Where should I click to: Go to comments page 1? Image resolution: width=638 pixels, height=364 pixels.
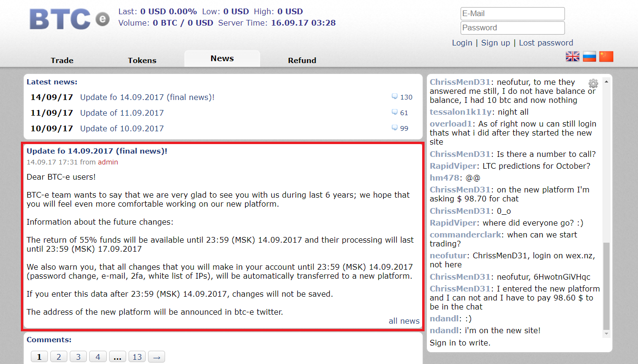coord(39,357)
